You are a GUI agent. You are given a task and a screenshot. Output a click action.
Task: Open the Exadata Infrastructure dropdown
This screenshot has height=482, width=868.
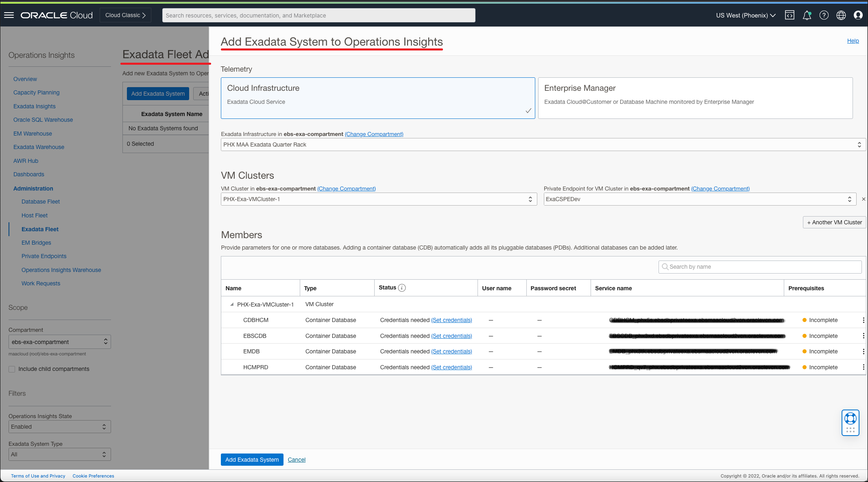pyautogui.click(x=543, y=145)
